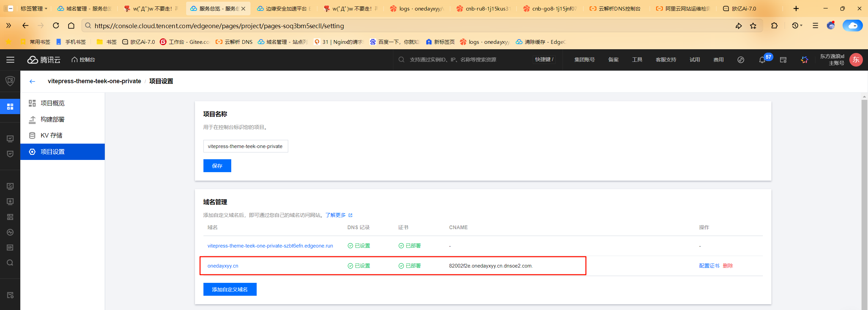The width and height of the screenshot is (868, 310).
Task: Open the onedayxyy.cn domain link
Action: click(223, 266)
